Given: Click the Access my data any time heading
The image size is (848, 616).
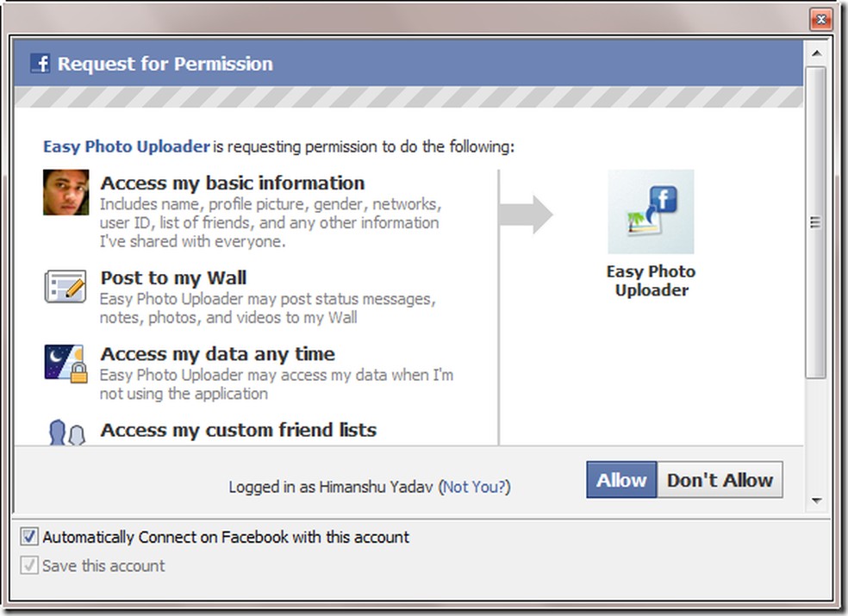Looking at the screenshot, I should 218,353.
